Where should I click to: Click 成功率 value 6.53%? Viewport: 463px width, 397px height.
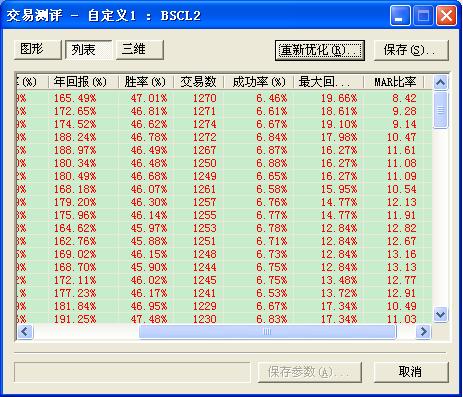[272, 293]
